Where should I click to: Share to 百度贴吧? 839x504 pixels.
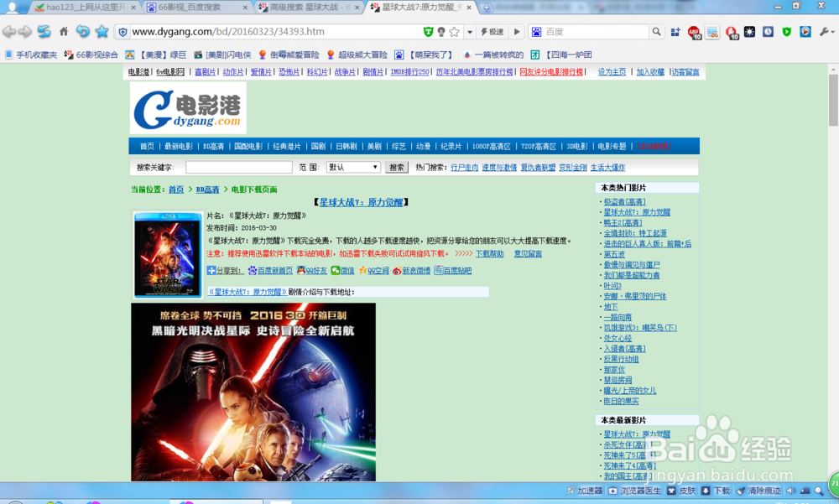point(453,271)
